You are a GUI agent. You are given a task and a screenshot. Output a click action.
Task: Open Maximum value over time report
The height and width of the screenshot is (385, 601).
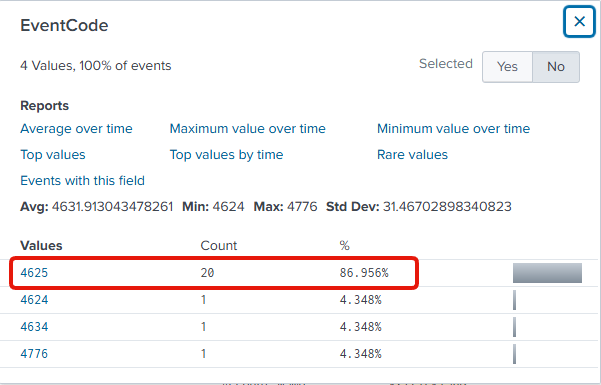pyautogui.click(x=248, y=128)
